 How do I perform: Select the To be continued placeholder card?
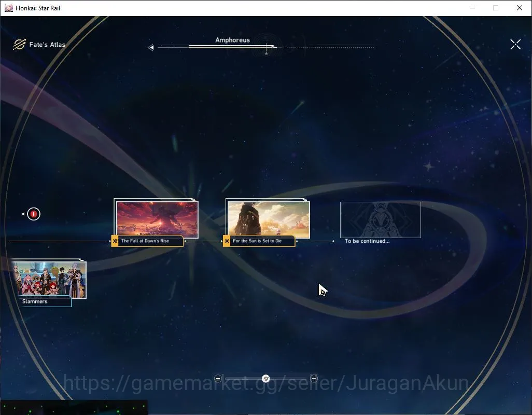click(x=381, y=219)
